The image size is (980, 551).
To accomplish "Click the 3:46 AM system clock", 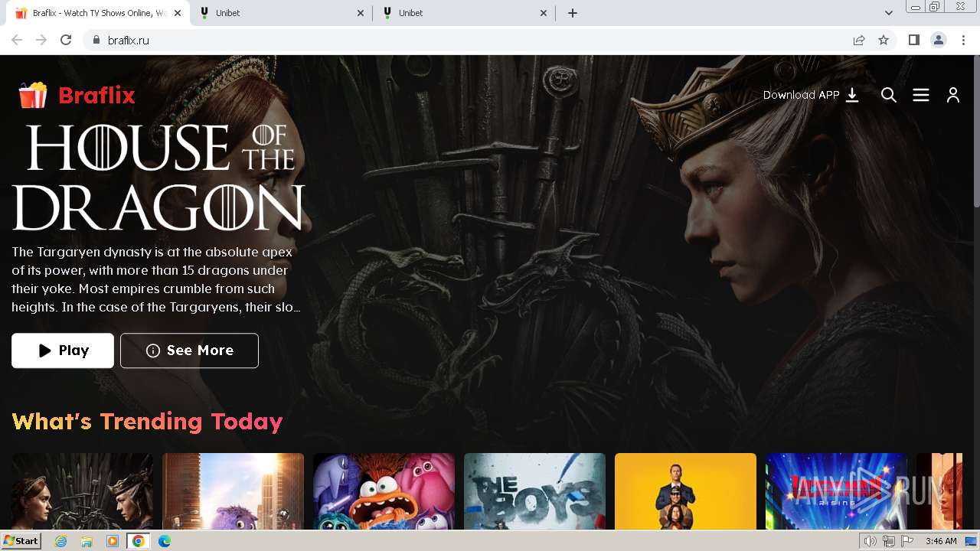I will [x=941, y=541].
